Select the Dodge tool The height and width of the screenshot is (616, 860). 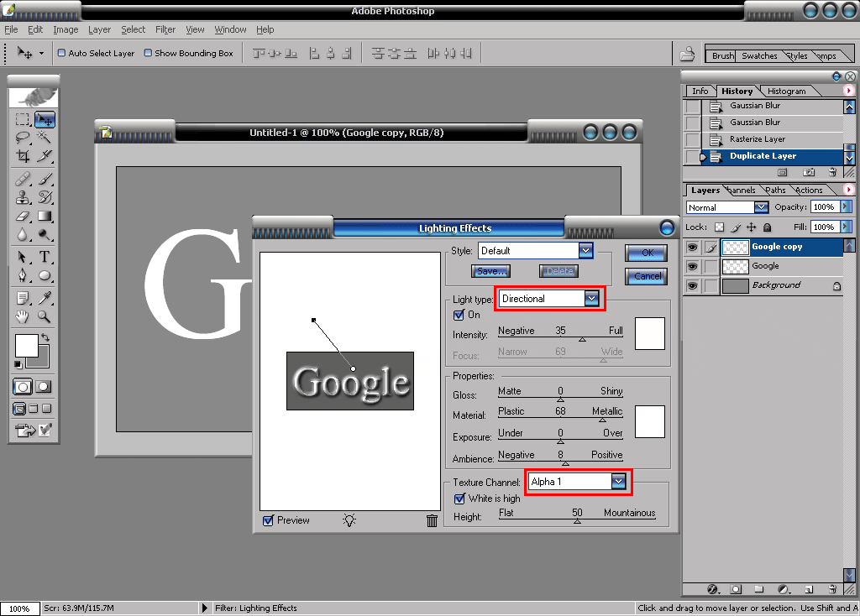pyautogui.click(x=45, y=234)
